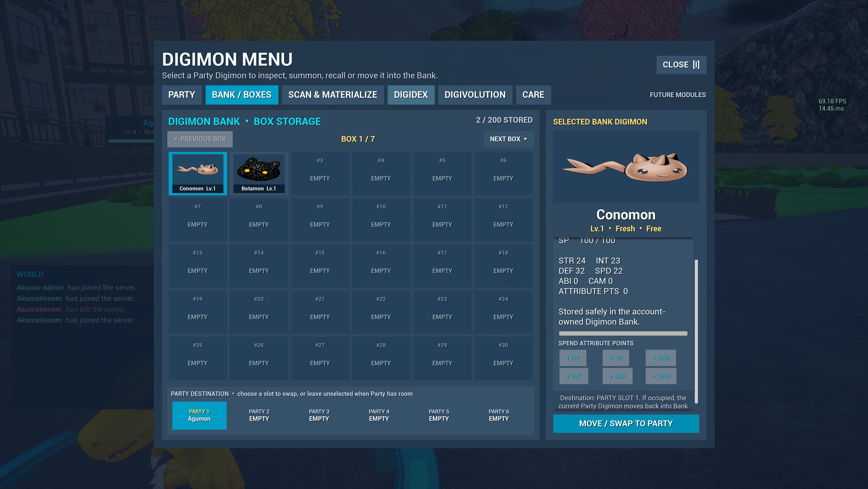The width and height of the screenshot is (868, 489).
Task: Switch to the BANK / BOXES tab
Action: coord(242,95)
